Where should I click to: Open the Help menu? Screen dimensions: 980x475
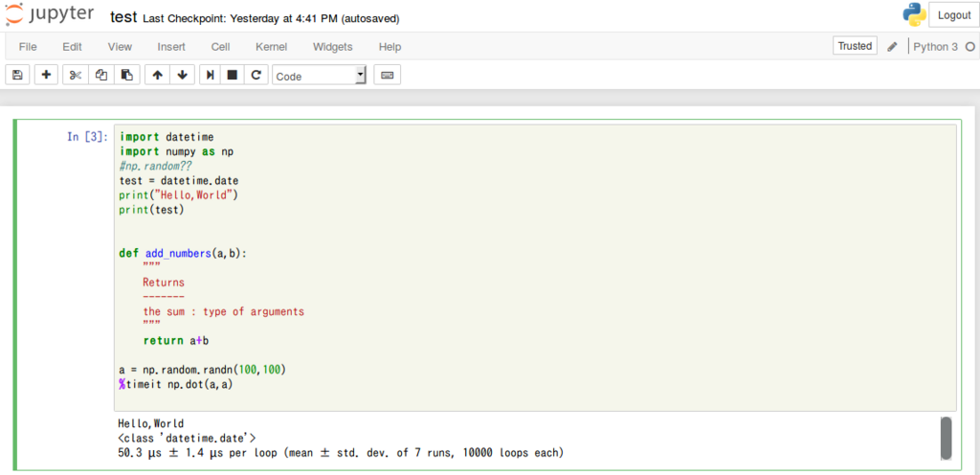click(x=390, y=47)
